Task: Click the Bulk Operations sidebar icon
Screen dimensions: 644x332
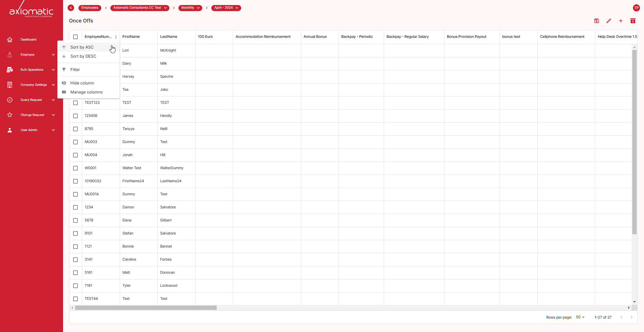Action: pyautogui.click(x=9, y=70)
